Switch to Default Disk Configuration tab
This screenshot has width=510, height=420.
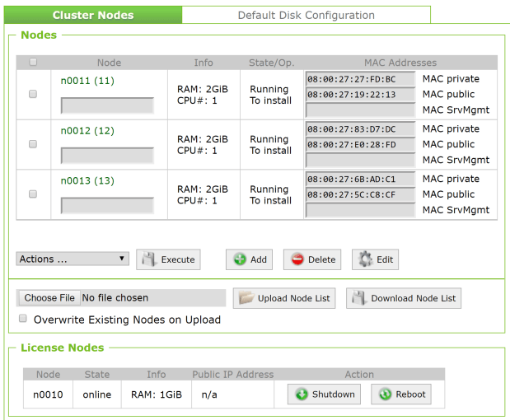click(x=306, y=15)
